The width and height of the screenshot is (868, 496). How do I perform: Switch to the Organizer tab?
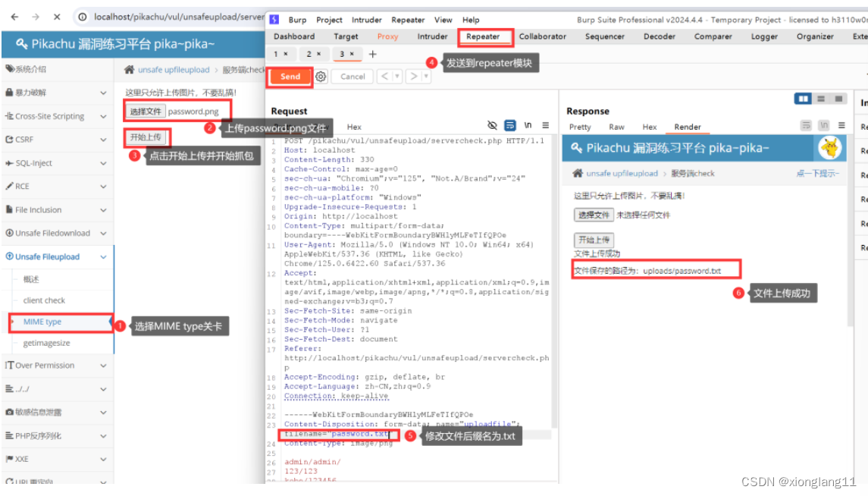coord(815,36)
